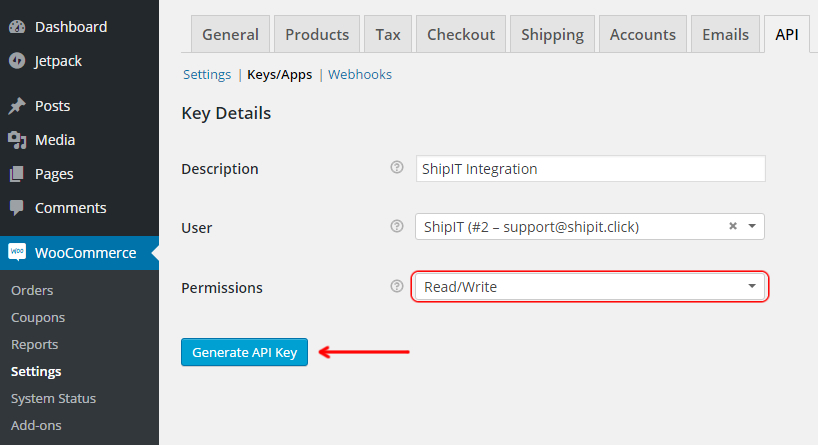Click the User field help icon
Viewport: 818px width, 445px height.
coord(397,226)
